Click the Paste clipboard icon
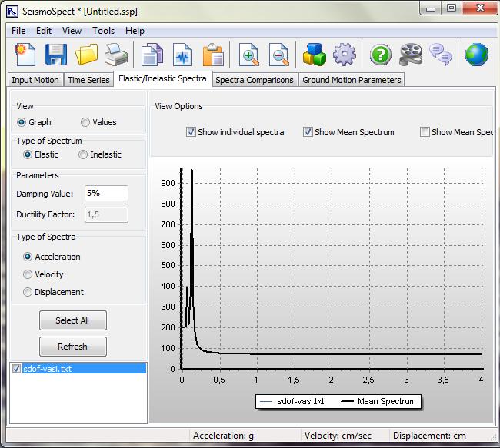This screenshot has height=448, width=500. tap(213, 55)
